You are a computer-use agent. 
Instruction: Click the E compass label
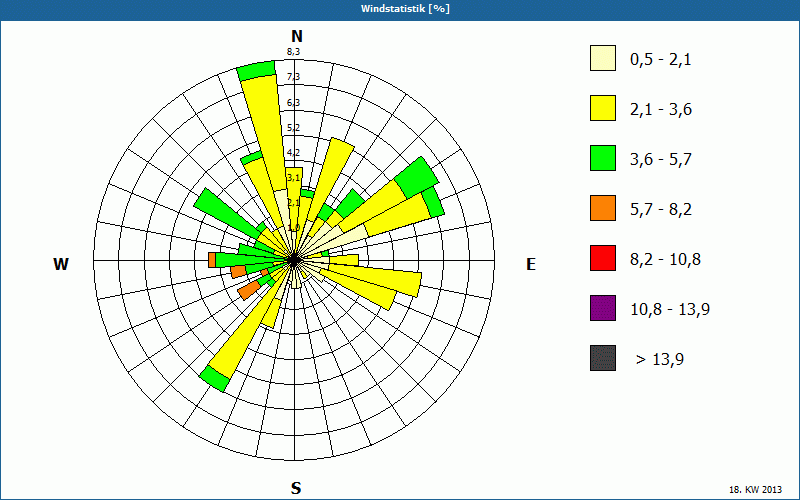click(531, 264)
